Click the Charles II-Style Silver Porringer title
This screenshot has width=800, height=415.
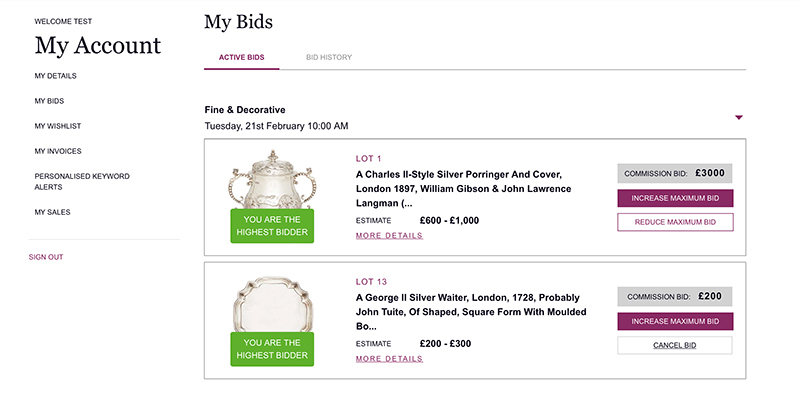tap(463, 188)
